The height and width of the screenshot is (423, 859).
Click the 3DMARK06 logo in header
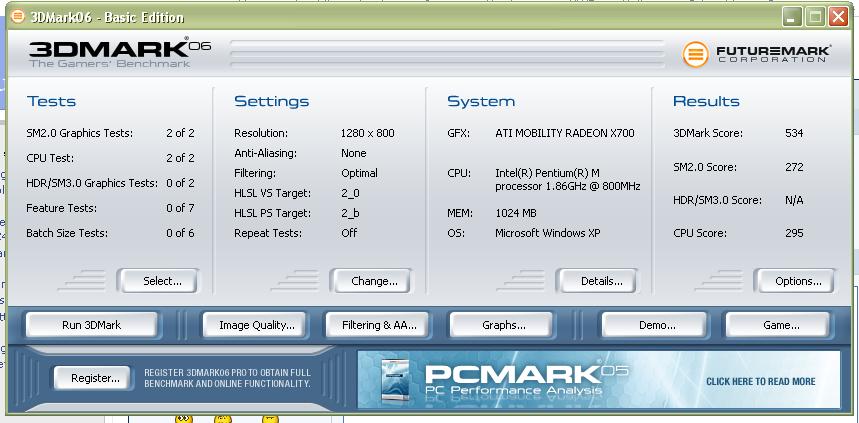pyautogui.click(x=119, y=52)
